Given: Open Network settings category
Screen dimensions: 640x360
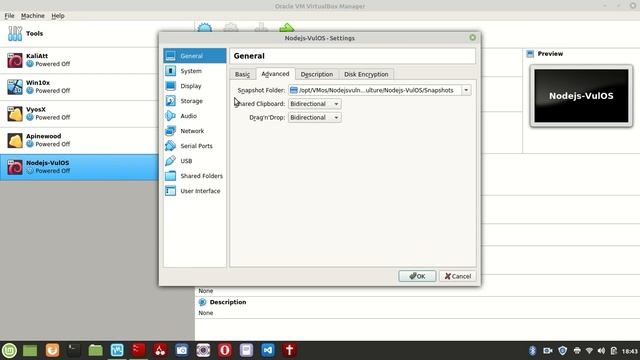Looking at the screenshot, I should pyautogui.click(x=195, y=131).
